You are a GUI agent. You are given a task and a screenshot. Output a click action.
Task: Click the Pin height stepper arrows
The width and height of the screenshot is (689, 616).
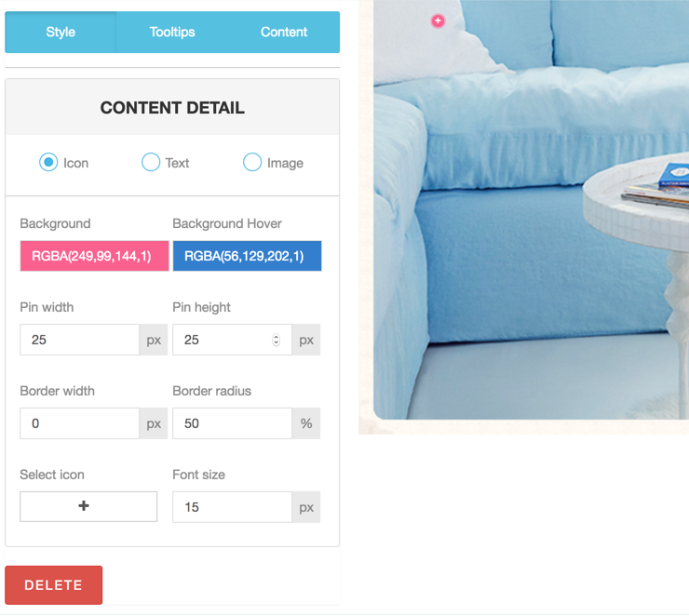pyautogui.click(x=276, y=340)
